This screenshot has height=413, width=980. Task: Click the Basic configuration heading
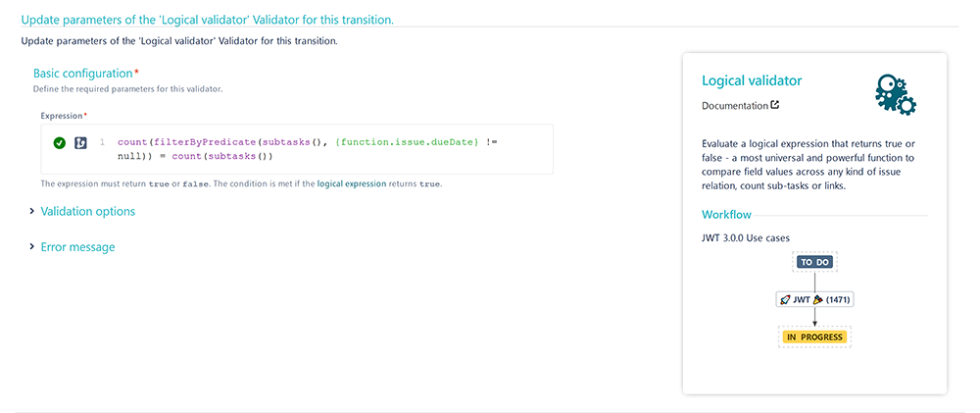83,74
